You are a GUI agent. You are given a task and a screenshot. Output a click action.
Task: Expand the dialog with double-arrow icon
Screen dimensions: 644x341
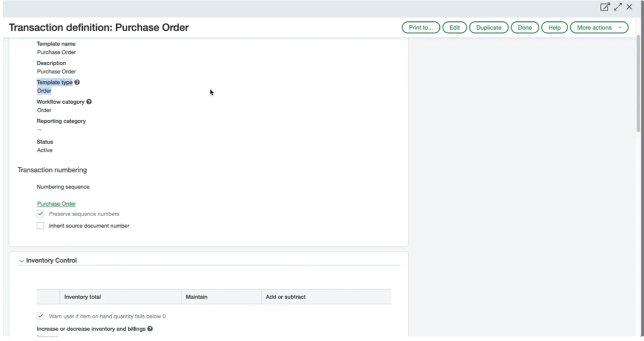pyautogui.click(x=617, y=7)
